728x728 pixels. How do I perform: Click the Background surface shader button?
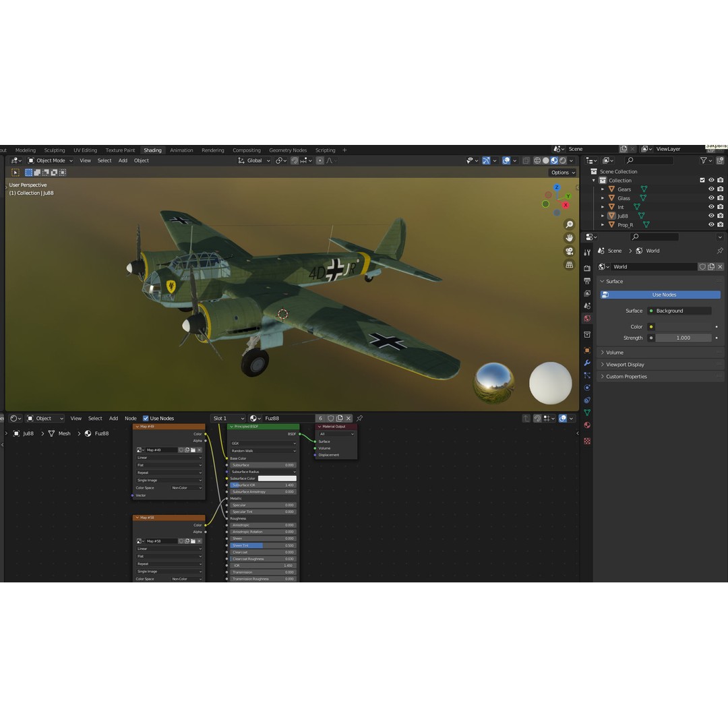pyautogui.click(x=679, y=311)
